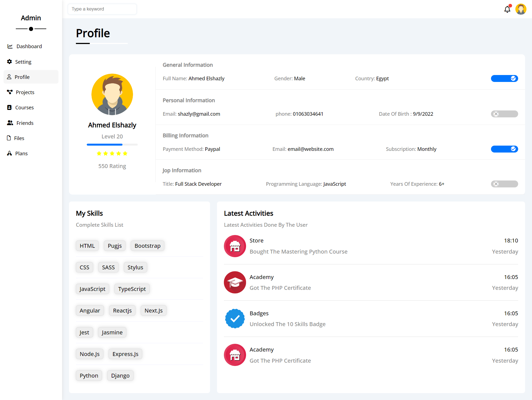The height and width of the screenshot is (400, 532).
Task: Disable the General Information toggle
Action: (x=504, y=78)
